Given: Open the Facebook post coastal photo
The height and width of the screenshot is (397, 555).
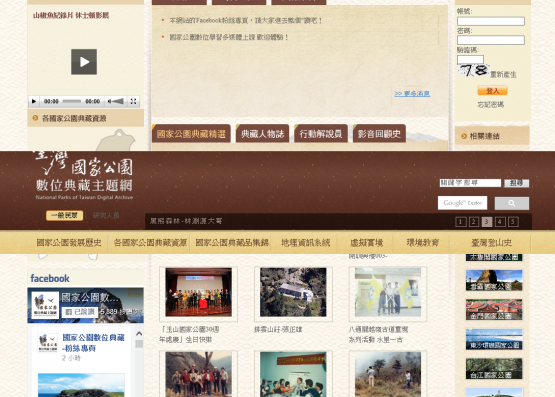Looking at the screenshot, I should click(x=81, y=385).
